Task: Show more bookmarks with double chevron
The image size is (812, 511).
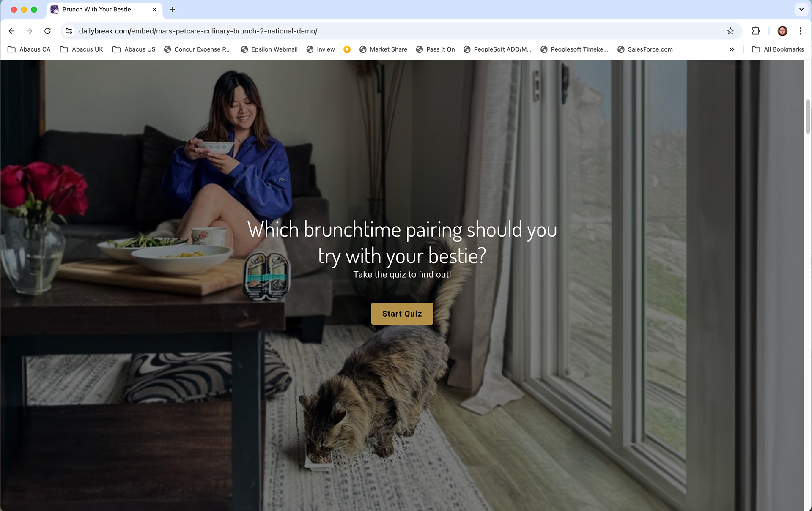Action: point(732,49)
